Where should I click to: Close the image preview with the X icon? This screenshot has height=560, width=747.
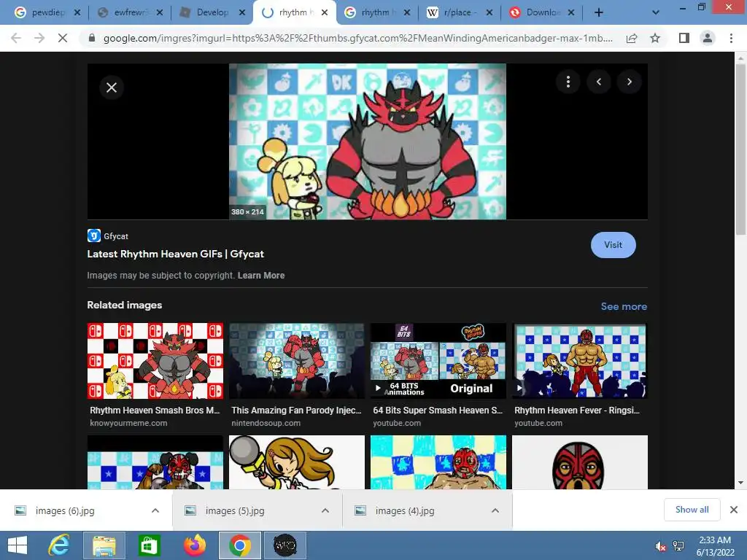click(112, 87)
